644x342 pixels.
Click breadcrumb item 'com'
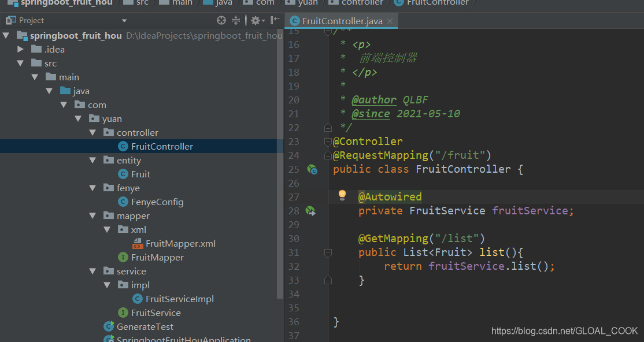point(259,3)
